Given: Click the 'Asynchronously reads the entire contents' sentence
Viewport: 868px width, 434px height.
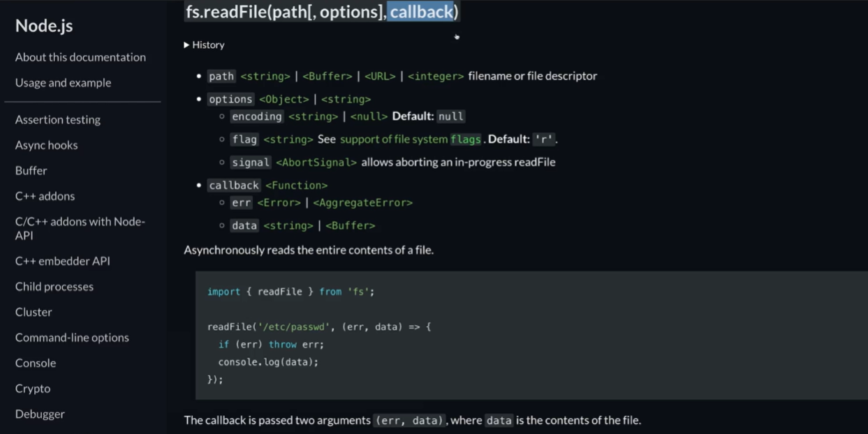Looking at the screenshot, I should pyautogui.click(x=309, y=250).
